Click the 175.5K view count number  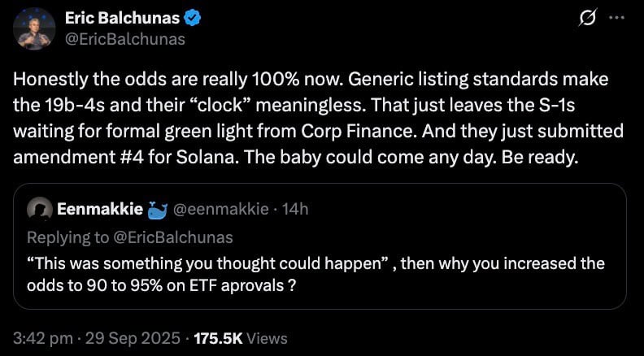click(x=220, y=337)
